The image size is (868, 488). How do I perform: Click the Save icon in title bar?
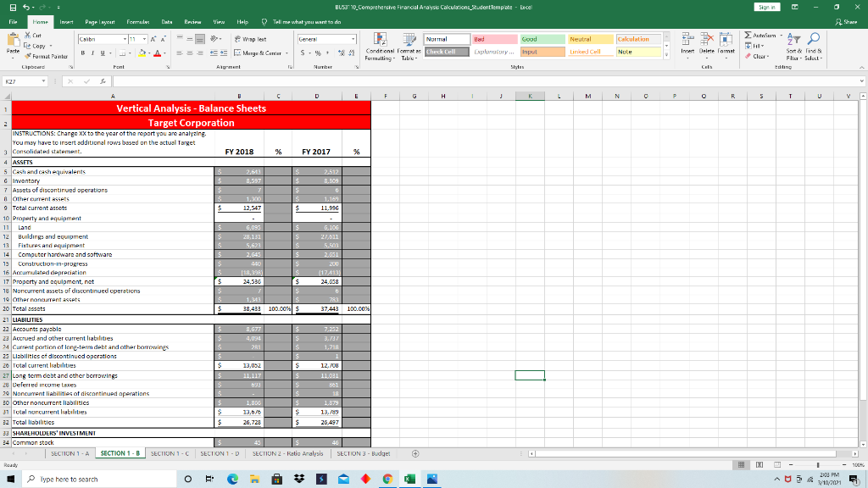click(x=13, y=7)
